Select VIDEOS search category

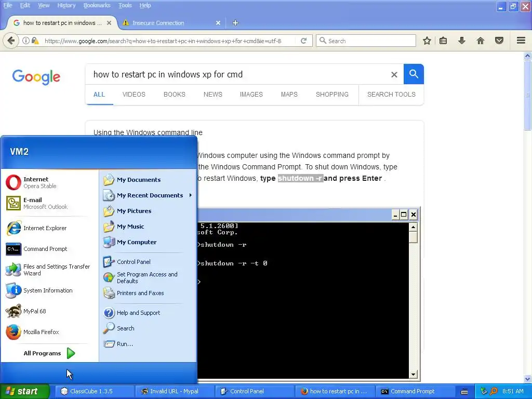coord(134,95)
